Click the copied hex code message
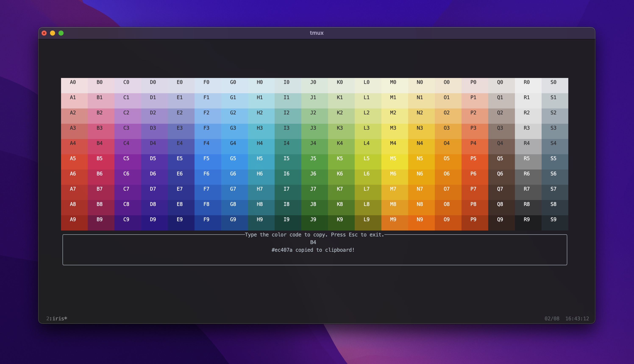The height and width of the screenshot is (364, 634). pos(313,250)
